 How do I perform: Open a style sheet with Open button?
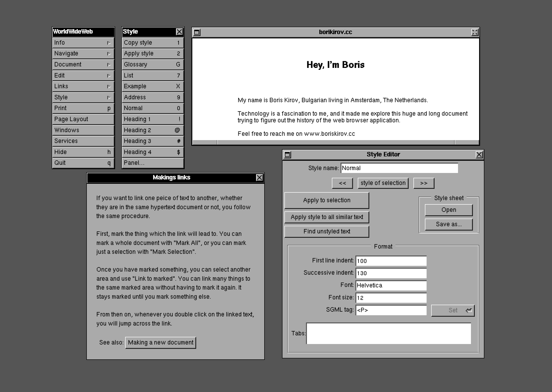(448, 210)
